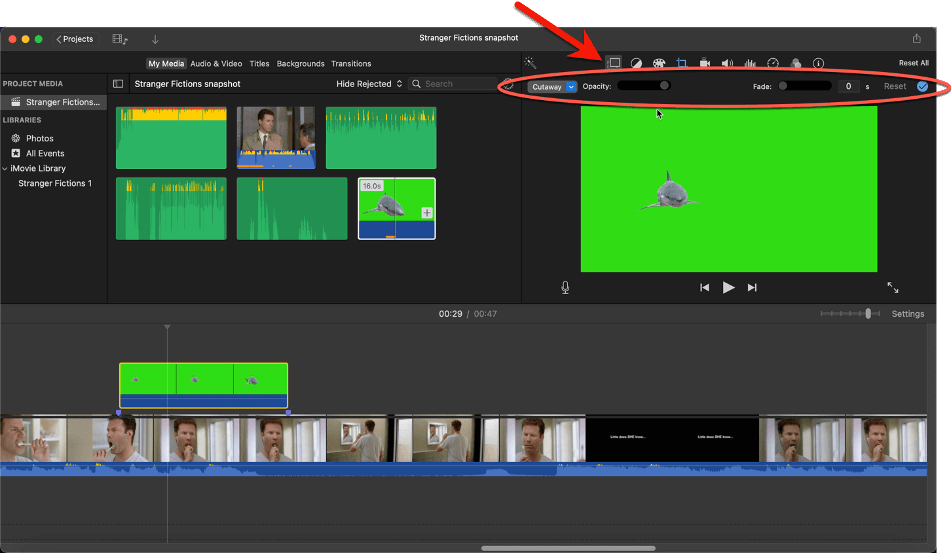The height and width of the screenshot is (554, 952).
Task: Switch to the Backgrounds tab
Action: [x=301, y=63]
